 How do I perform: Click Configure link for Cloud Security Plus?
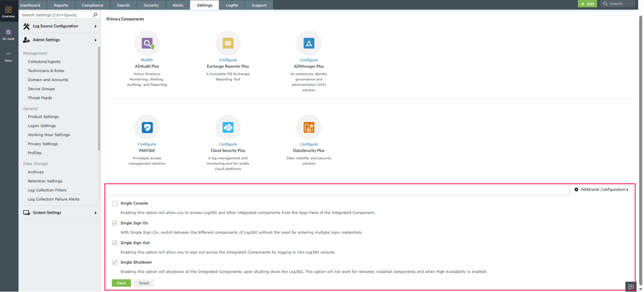tap(228, 144)
